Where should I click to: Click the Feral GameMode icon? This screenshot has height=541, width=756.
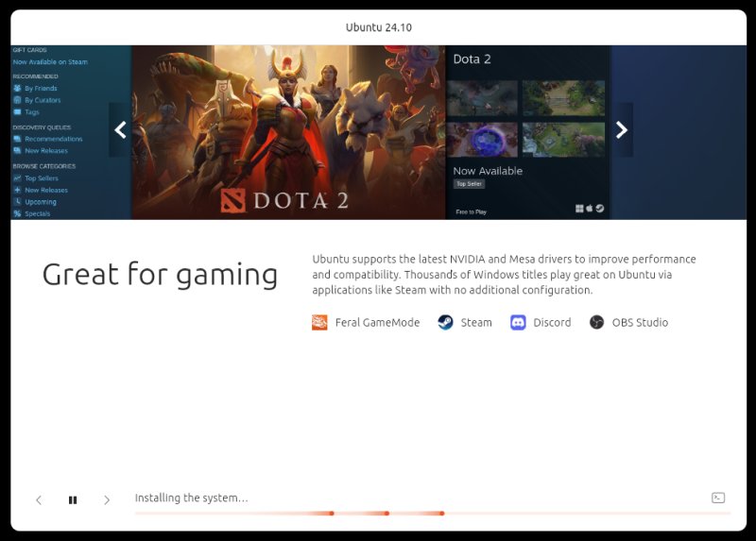point(319,322)
